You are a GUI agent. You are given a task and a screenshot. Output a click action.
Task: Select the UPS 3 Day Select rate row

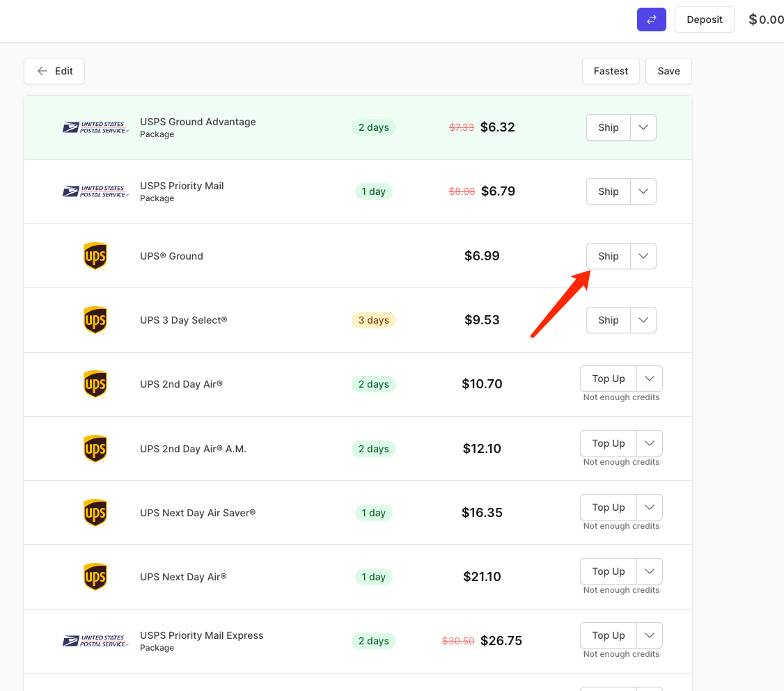click(279, 320)
